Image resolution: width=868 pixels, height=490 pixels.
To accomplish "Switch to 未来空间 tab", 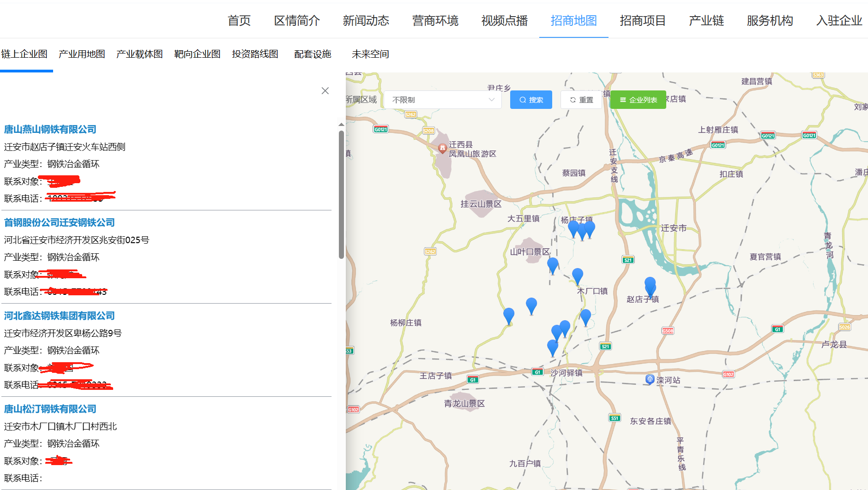I will click(x=370, y=54).
